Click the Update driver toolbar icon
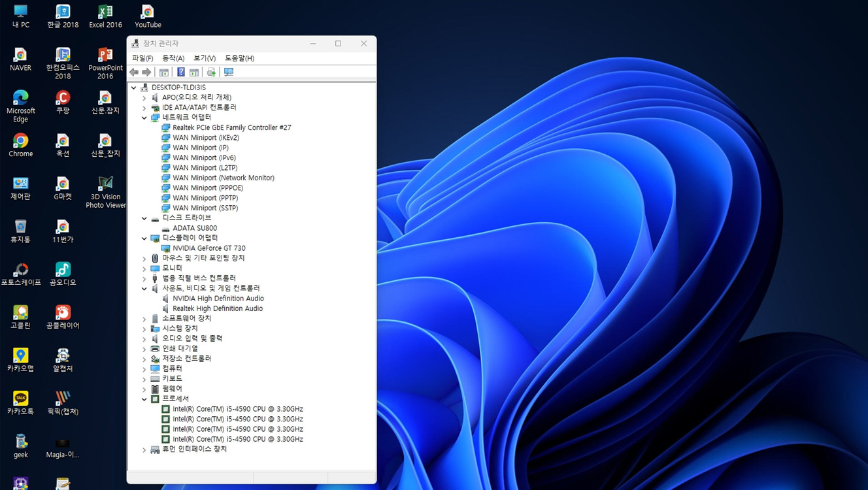Viewport: 868px width, 490px height. pyautogui.click(x=210, y=72)
